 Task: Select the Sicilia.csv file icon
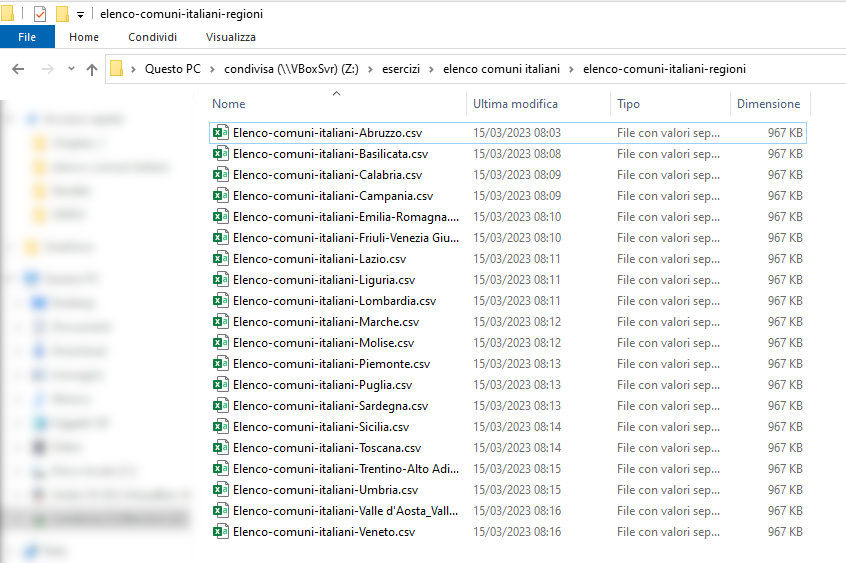pos(220,427)
